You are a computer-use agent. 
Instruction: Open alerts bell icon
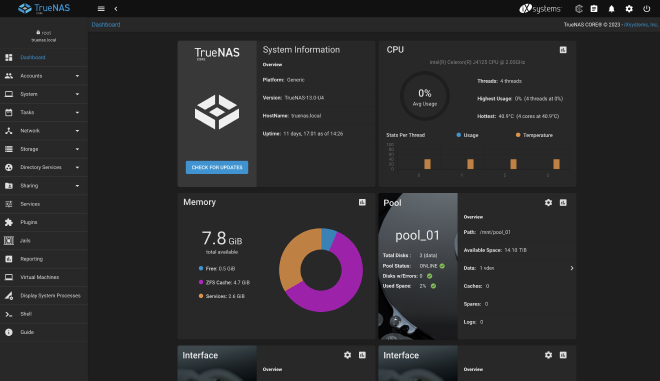coord(612,8)
